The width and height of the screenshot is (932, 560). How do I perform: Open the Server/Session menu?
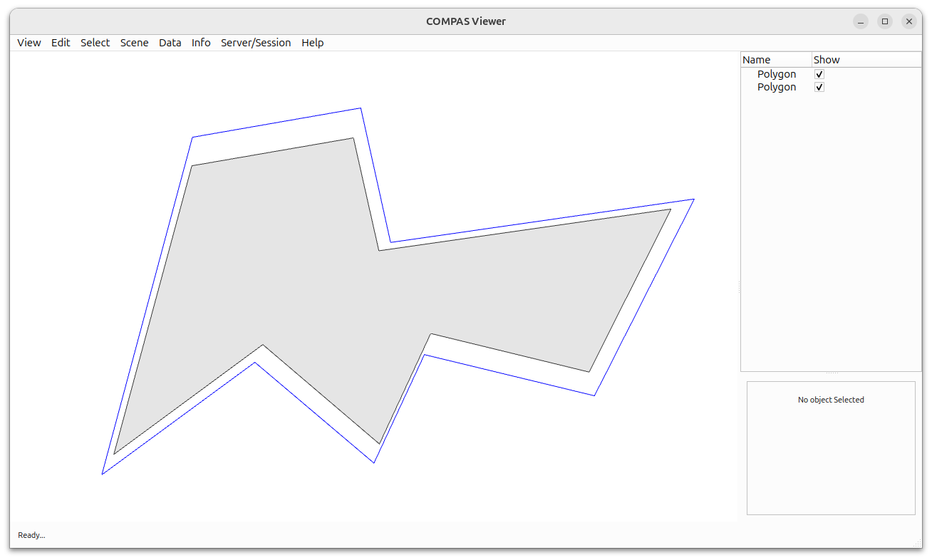coord(256,43)
